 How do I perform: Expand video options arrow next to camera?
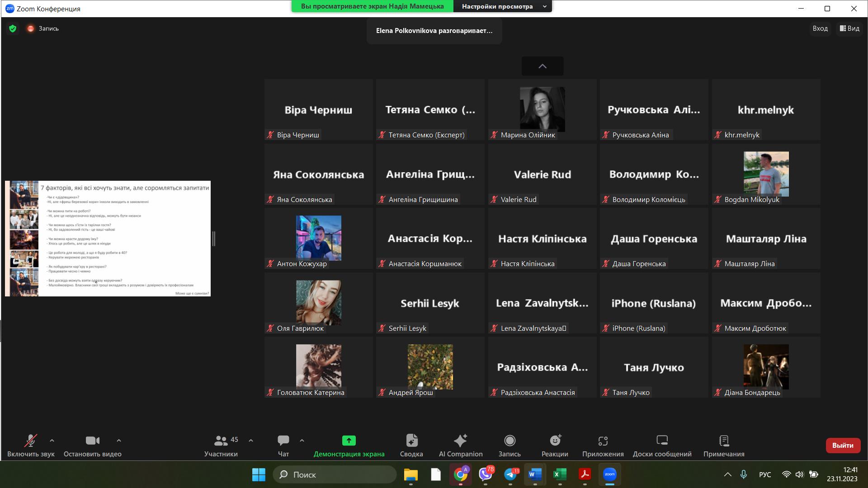point(119,440)
